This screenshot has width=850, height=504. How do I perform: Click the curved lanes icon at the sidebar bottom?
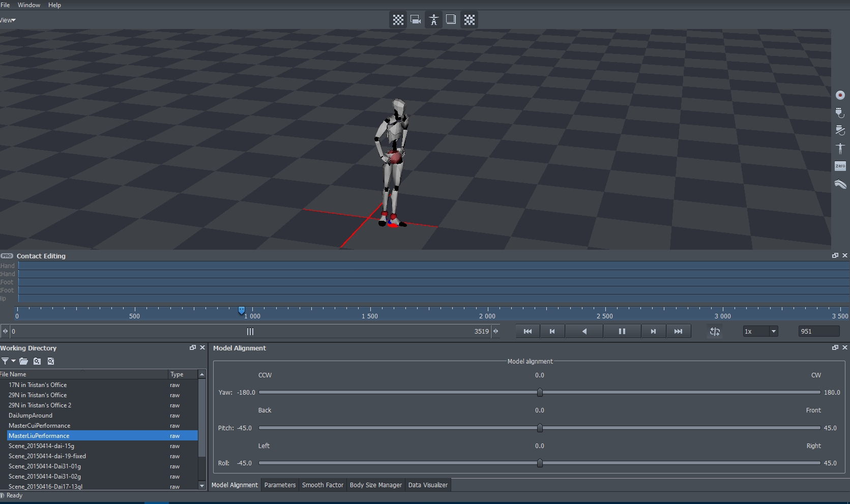pyautogui.click(x=840, y=184)
